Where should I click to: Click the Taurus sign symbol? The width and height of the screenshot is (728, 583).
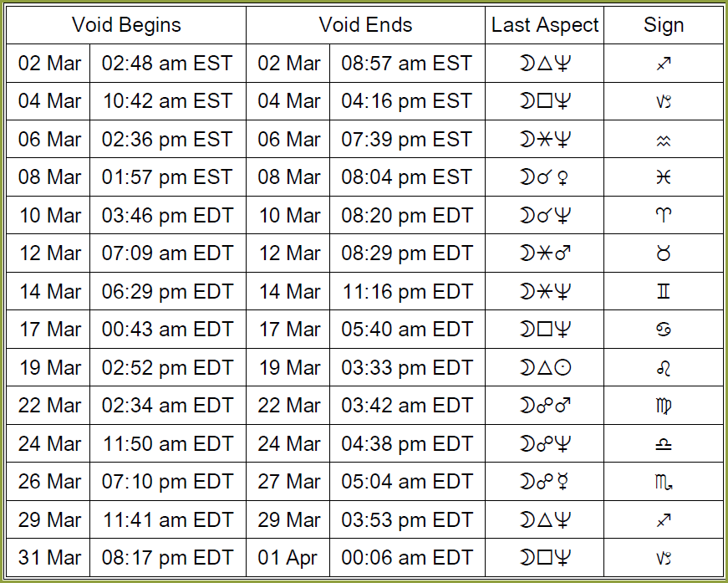pos(664,253)
